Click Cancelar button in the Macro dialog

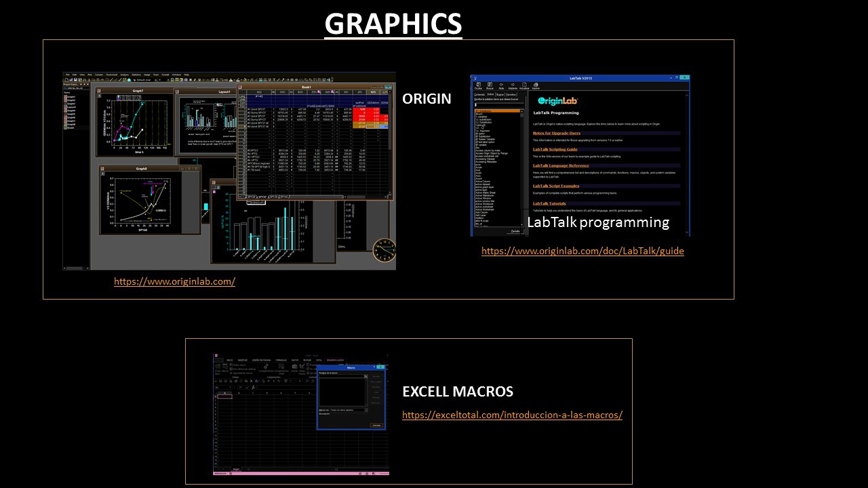coord(376,425)
